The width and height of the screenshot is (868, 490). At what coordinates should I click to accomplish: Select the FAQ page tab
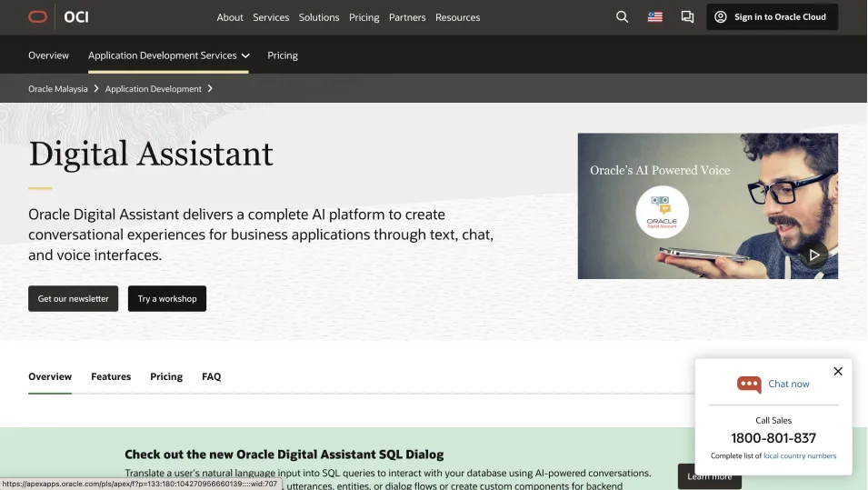212,376
